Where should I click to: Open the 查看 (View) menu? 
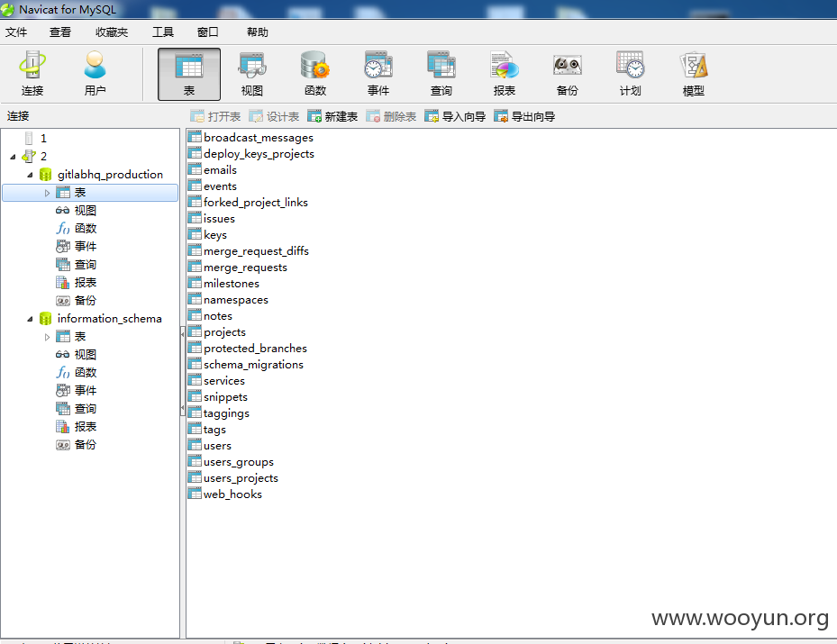tap(60, 32)
